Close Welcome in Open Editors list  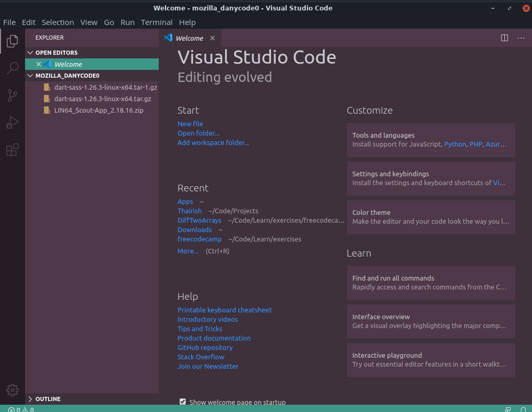click(x=39, y=64)
